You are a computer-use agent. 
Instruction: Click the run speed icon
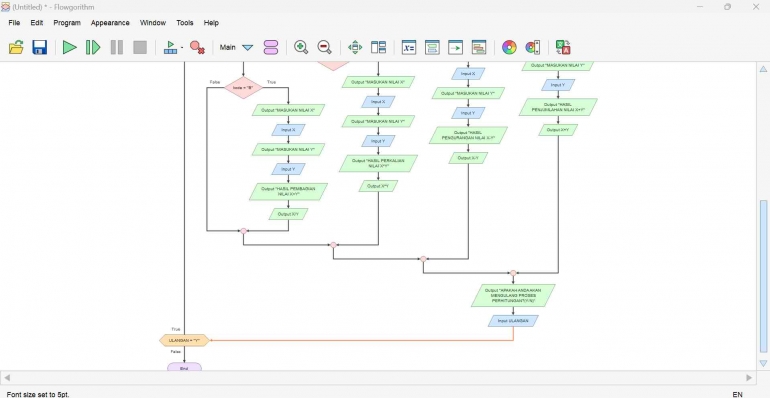(x=170, y=47)
